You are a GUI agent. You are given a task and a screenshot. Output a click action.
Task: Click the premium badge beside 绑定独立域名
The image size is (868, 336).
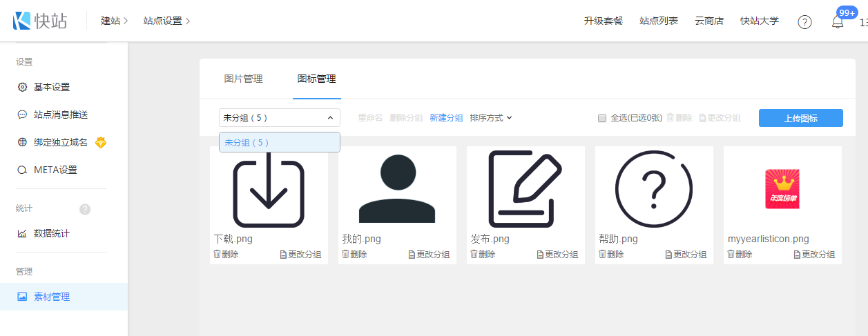(x=101, y=143)
